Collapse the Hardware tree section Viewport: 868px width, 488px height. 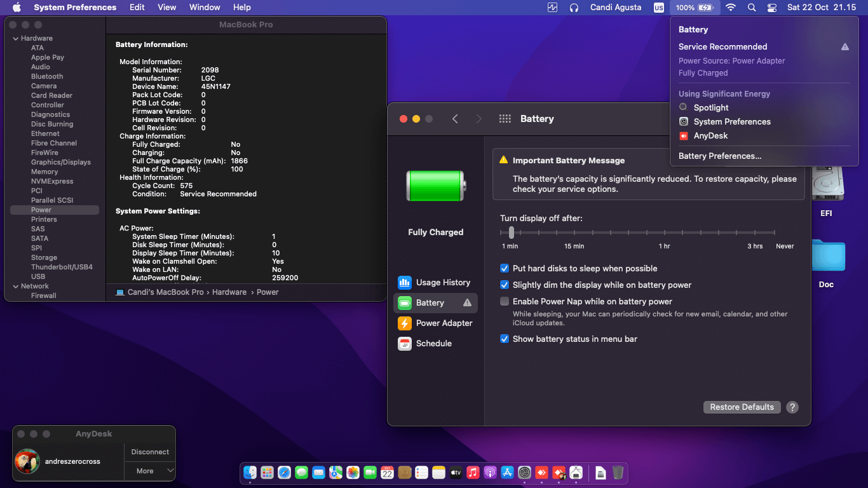tap(15, 39)
